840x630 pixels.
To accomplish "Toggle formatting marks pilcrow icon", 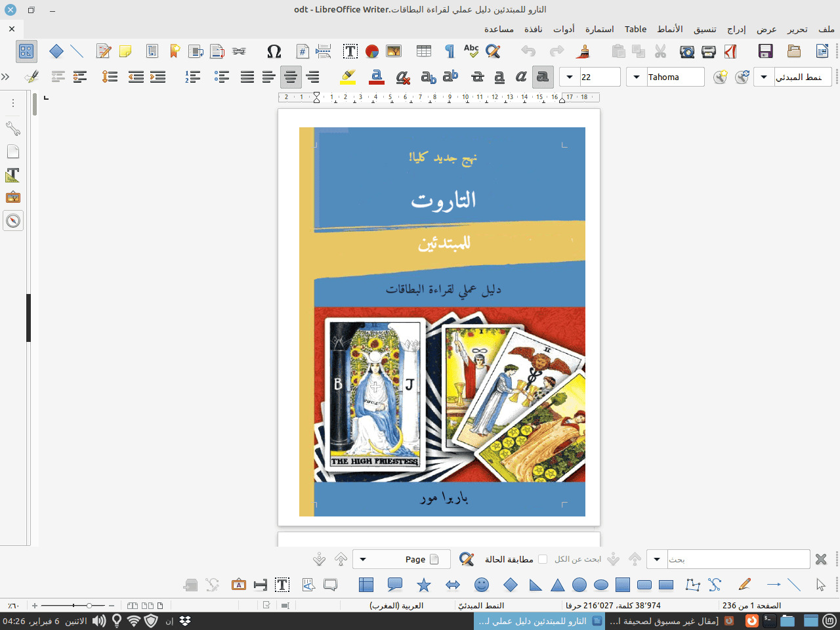I will tap(450, 51).
